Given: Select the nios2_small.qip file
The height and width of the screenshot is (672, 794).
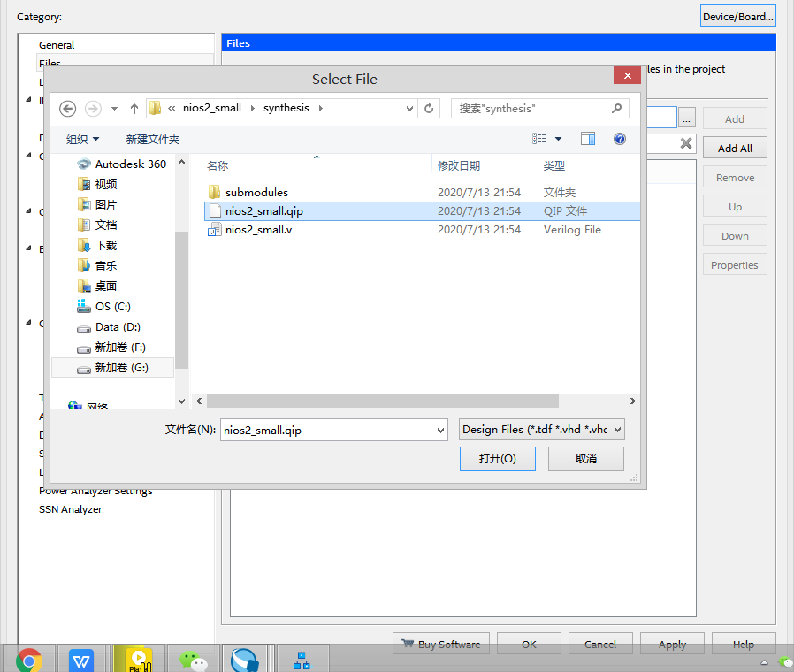Looking at the screenshot, I should (x=423, y=211).
